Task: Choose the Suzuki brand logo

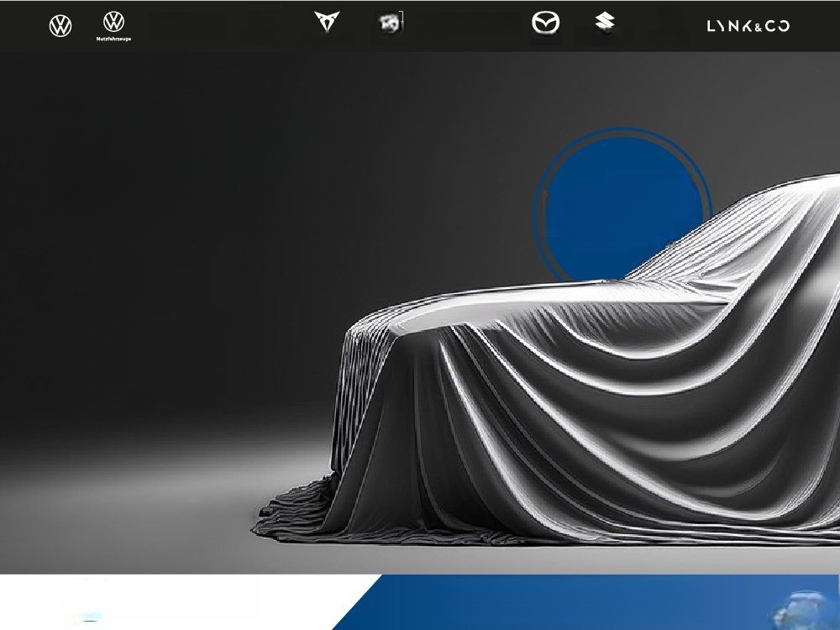Action: coord(604,22)
